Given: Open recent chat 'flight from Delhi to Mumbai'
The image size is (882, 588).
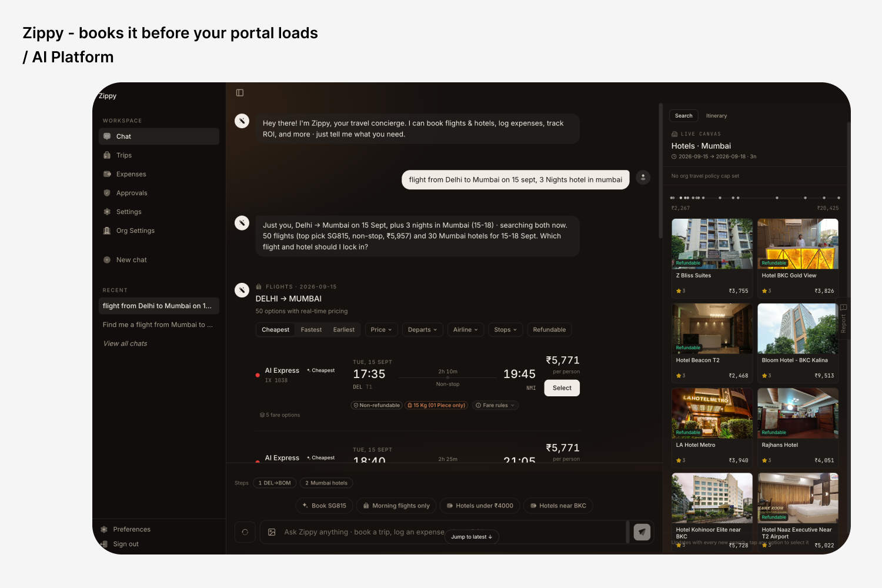Looking at the screenshot, I should pos(159,306).
